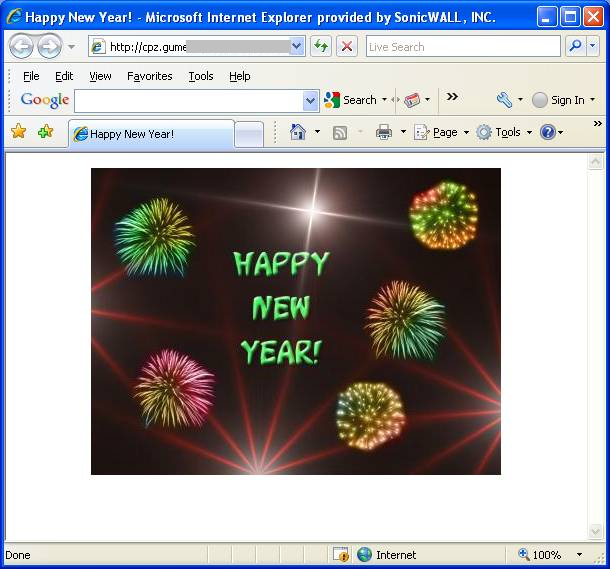The width and height of the screenshot is (610, 569).
Task: Click the 100% zoom level button
Action: (540, 555)
